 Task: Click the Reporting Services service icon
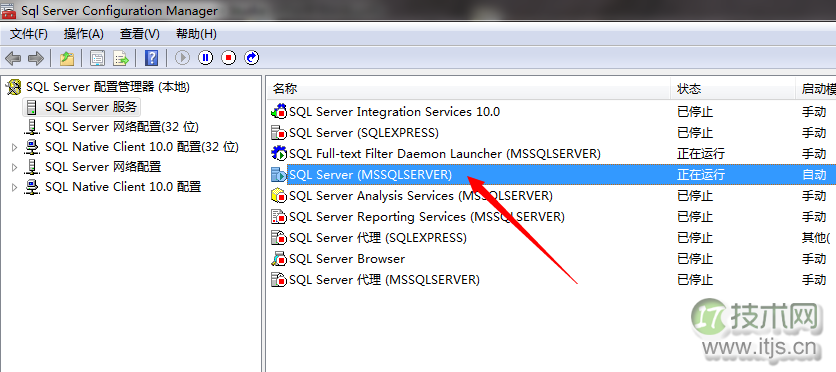tap(279, 217)
